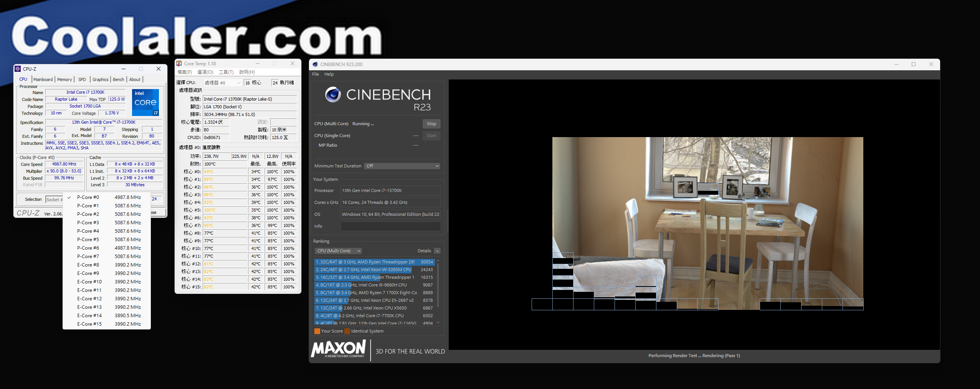This screenshot has height=389, width=980.
Task: Click the Core Voltage 1.376 V value
Action: point(112,113)
